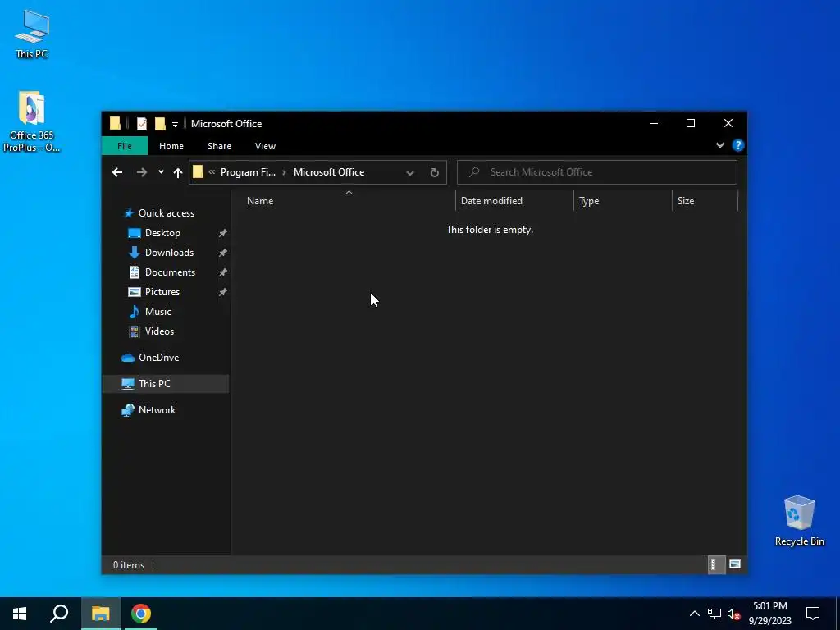Image resolution: width=840 pixels, height=630 pixels.
Task: Click the folder icon in the address bar
Action: pos(198,172)
